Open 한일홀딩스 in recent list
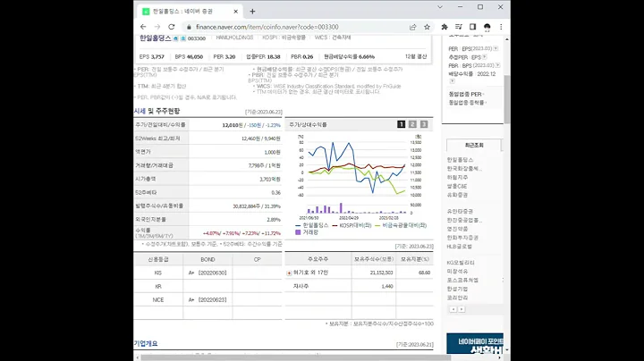Image resolution: width=644 pixels, height=361 pixels. pyautogui.click(x=460, y=160)
